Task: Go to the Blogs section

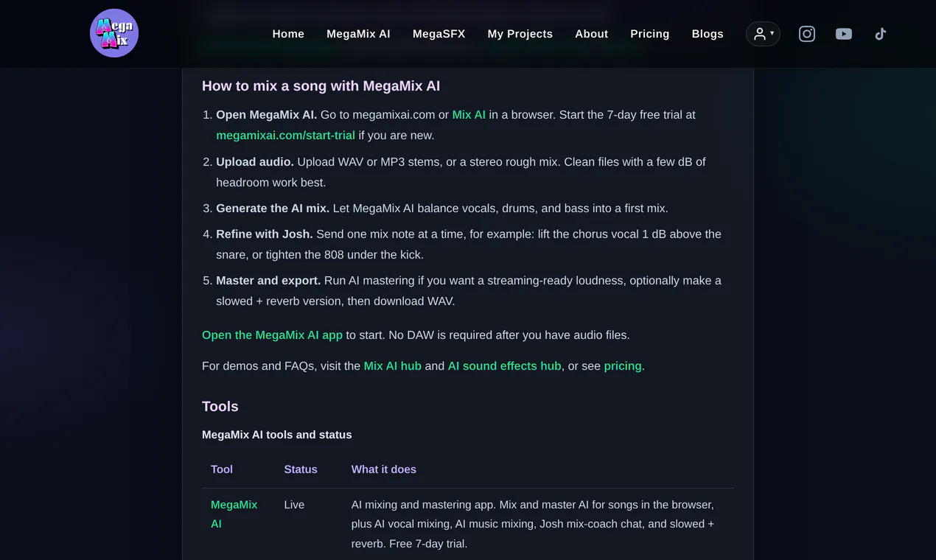Action: coord(708,34)
